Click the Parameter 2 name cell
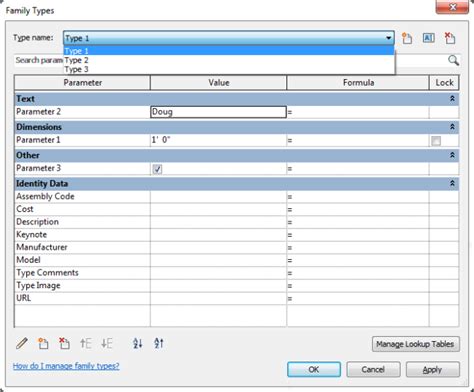Image resolution: width=474 pixels, height=392 pixels. pyautogui.click(x=82, y=112)
